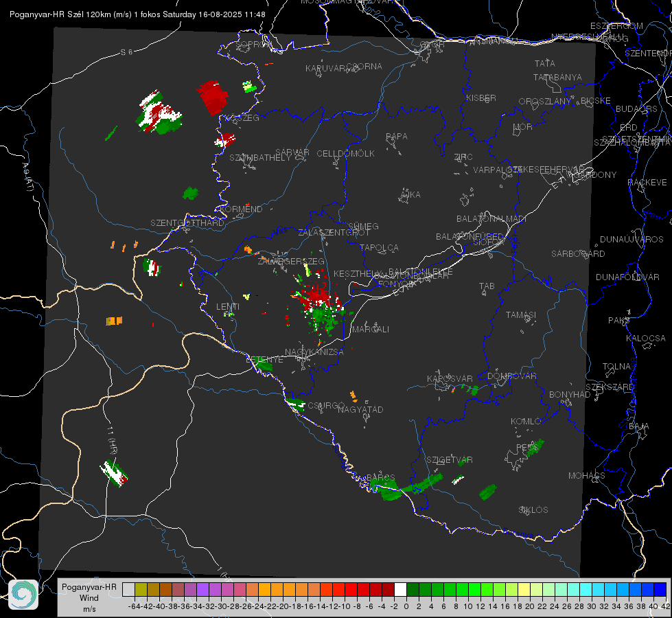The image size is (672, 618).
Task: Pick the pure green swatch between 10 and 12
Action: click(474, 589)
